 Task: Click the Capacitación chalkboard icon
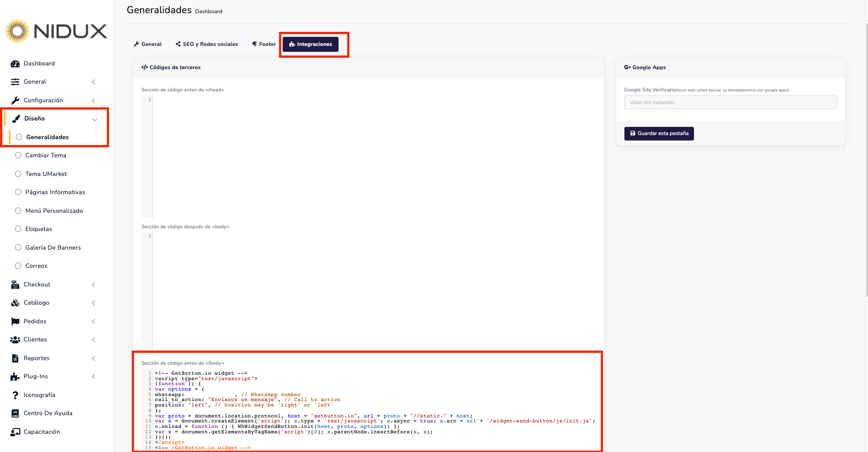click(x=15, y=432)
